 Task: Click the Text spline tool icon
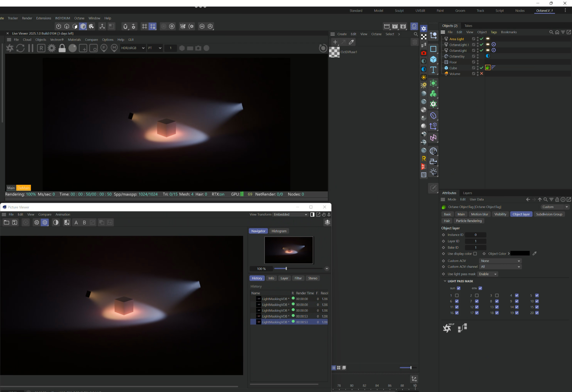coord(433,70)
